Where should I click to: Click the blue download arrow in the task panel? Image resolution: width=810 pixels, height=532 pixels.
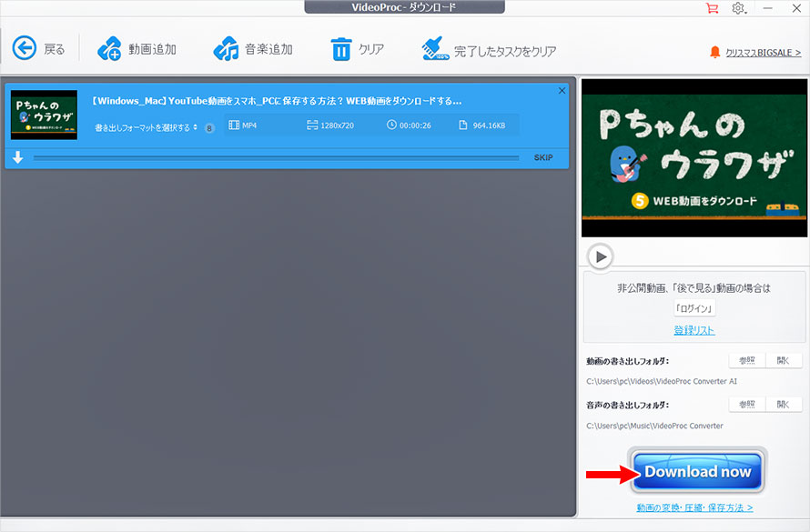point(17,156)
